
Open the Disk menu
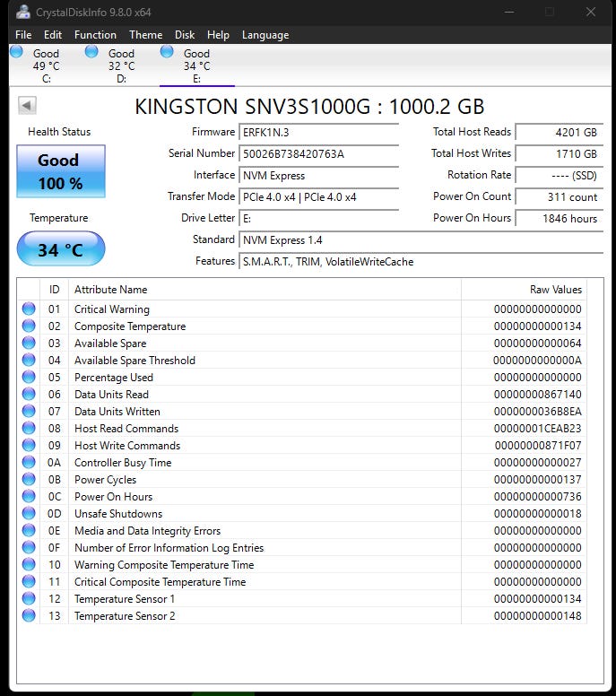point(185,35)
